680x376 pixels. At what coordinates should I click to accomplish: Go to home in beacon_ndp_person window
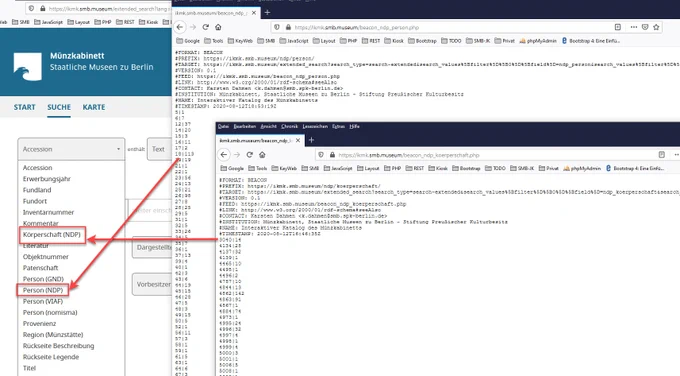pos(218,27)
